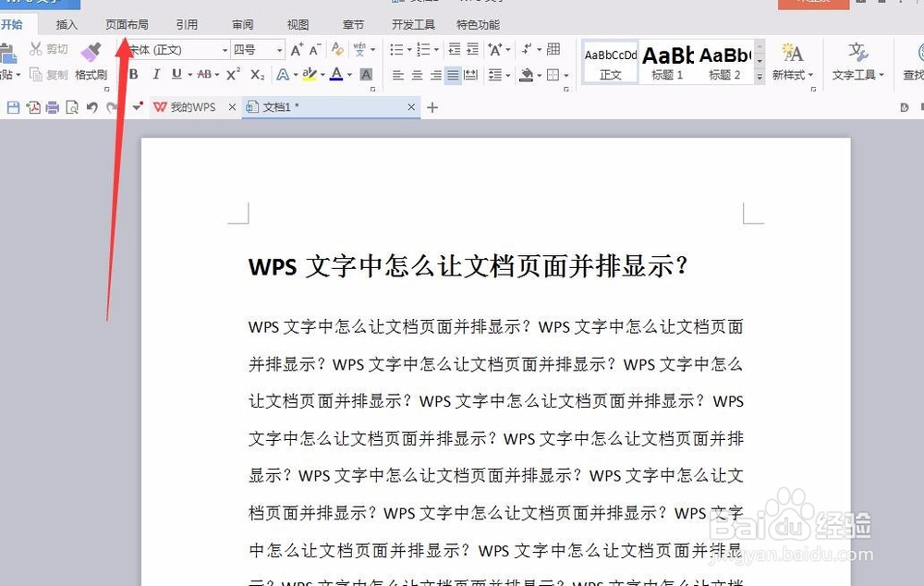The image size is (924, 586).
Task: Toggle bold formatting (B)
Action: tap(134, 74)
